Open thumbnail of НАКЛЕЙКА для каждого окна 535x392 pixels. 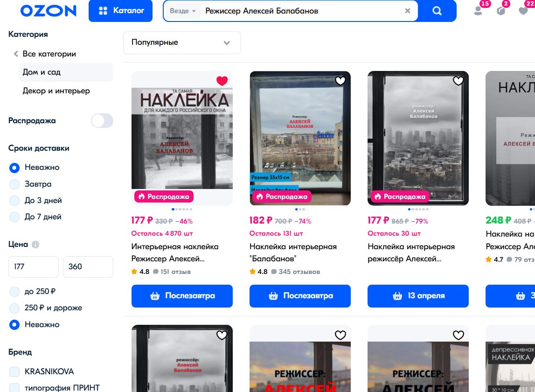pos(182,138)
